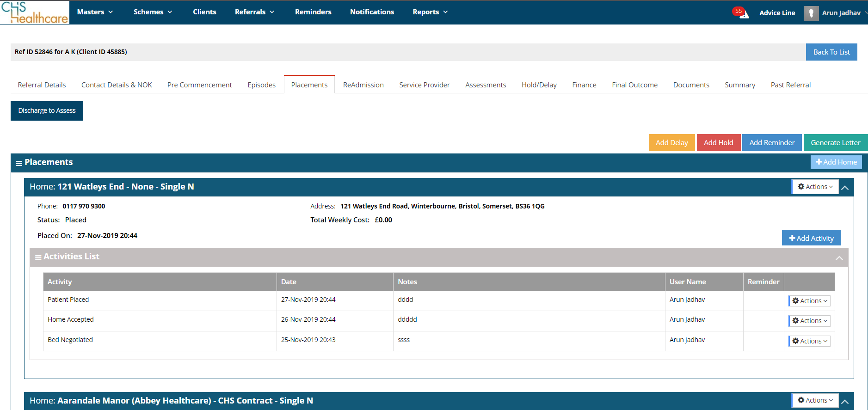This screenshot has width=868, height=410.
Task: Click the orange Add Delay button
Action: pos(671,143)
